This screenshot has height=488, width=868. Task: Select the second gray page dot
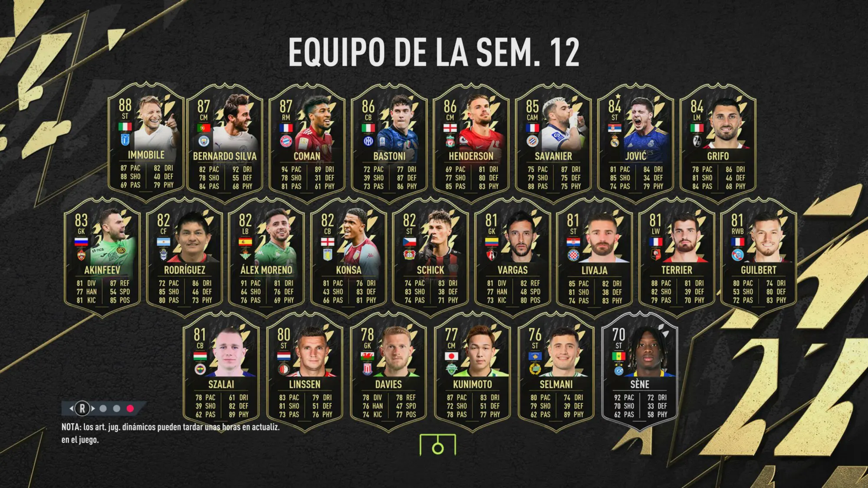[116, 408]
